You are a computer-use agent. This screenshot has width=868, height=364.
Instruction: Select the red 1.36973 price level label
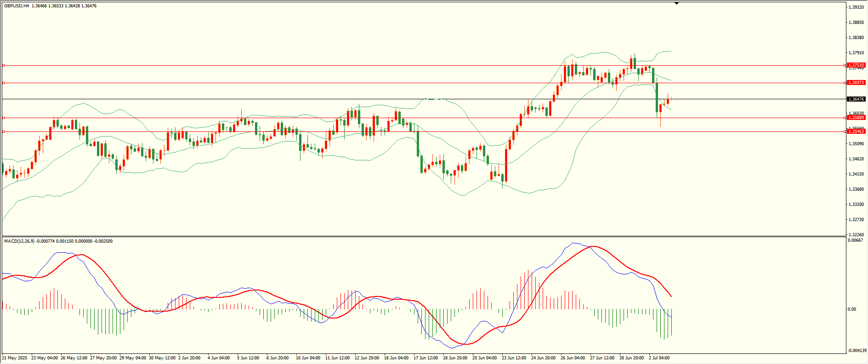(856, 83)
